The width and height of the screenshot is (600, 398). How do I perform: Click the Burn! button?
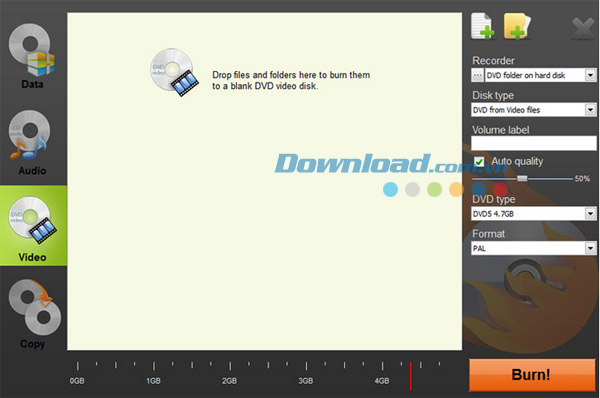[x=532, y=375]
